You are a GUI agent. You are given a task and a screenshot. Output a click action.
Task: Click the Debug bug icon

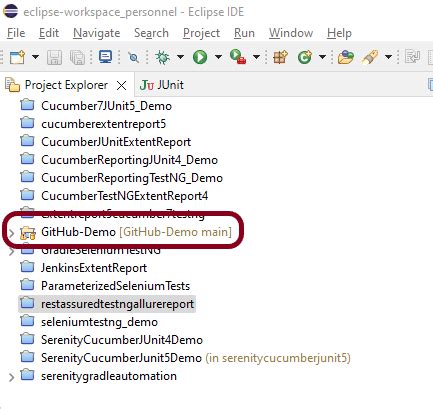tap(162, 57)
